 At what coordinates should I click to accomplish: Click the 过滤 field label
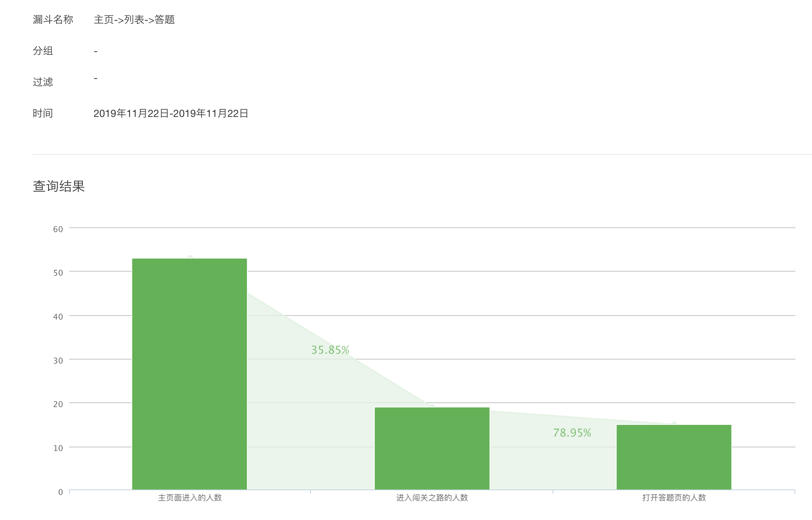click(43, 82)
